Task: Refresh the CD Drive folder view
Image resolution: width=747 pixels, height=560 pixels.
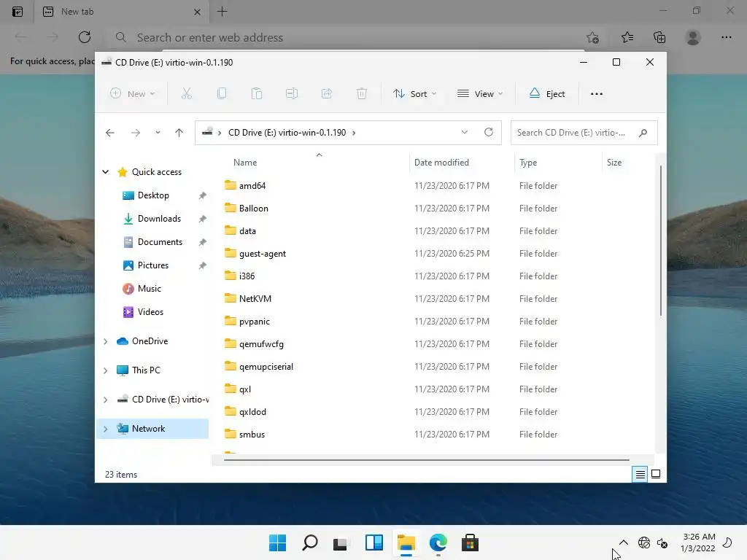Action: click(x=489, y=133)
